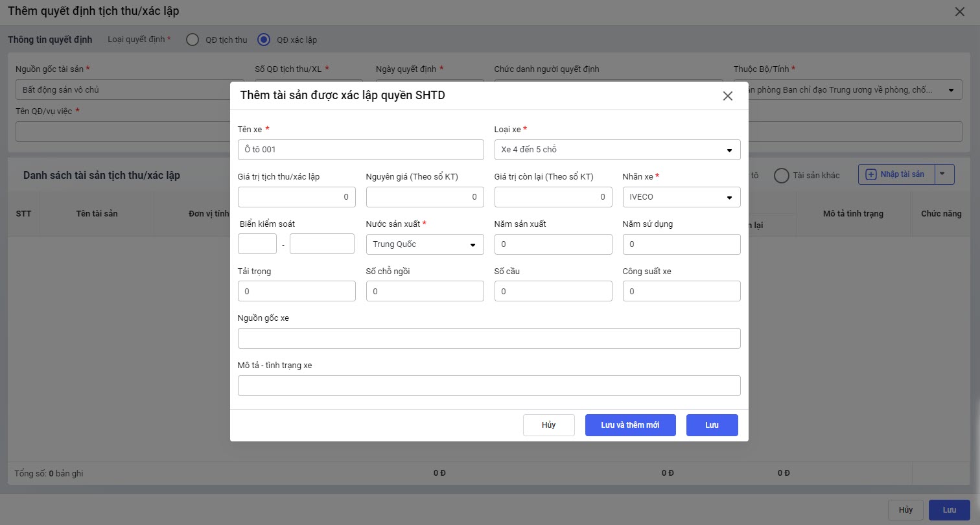Open the Thuộc Bộ/Tỉnh dropdown

(x=951, y=90)
